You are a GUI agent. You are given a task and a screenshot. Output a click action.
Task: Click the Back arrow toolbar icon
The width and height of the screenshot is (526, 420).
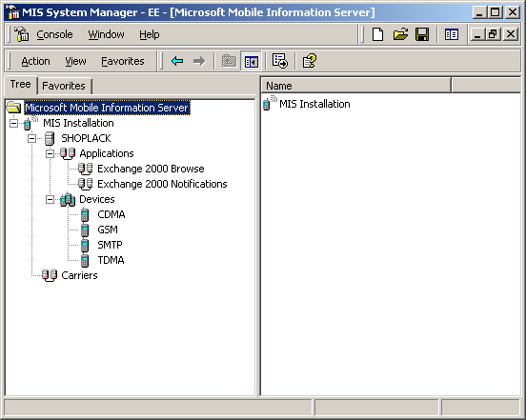tap(177, 61)
